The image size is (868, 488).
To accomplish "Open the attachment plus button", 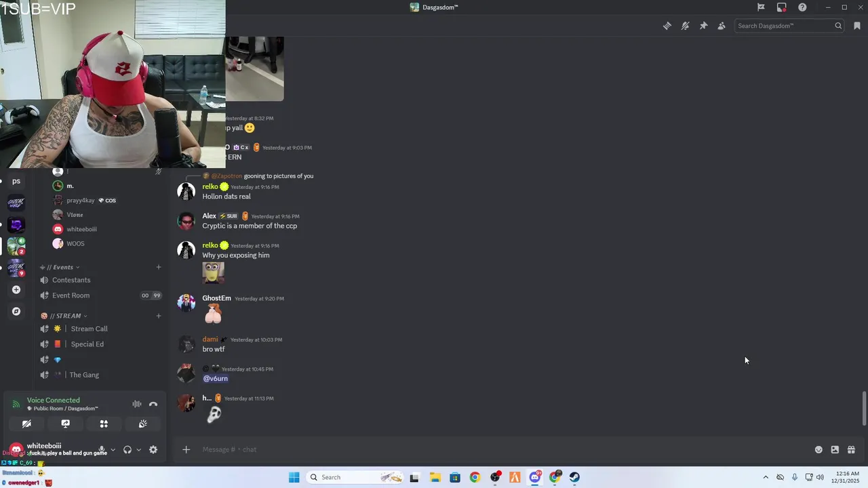I will tap(186, 449).
